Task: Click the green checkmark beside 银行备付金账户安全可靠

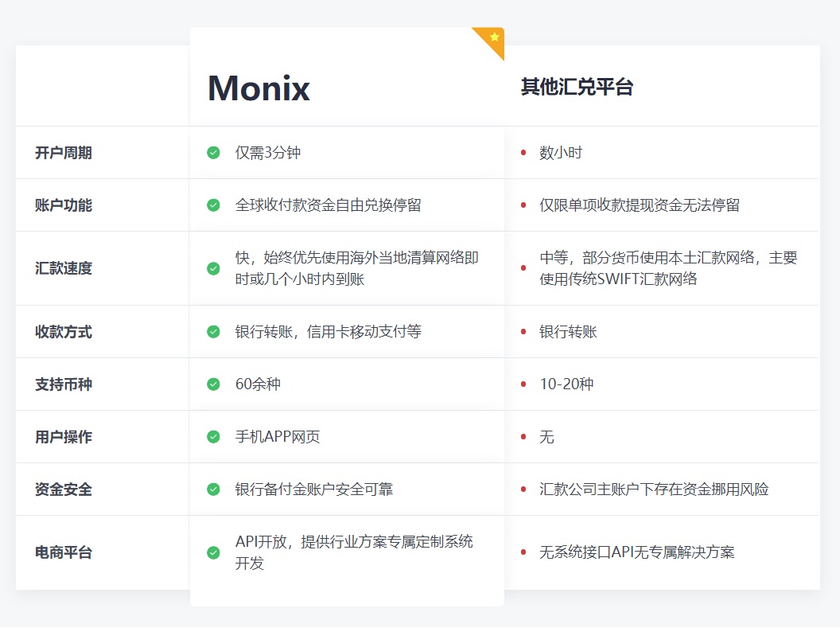Action: tap(213, 490)
